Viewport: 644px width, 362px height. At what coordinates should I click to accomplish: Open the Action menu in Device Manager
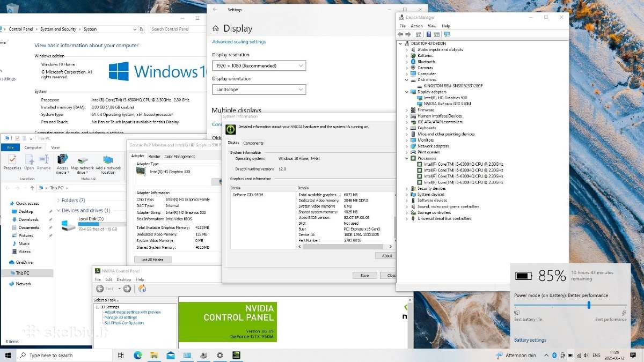pyautogui.click(x=416, y=26)
